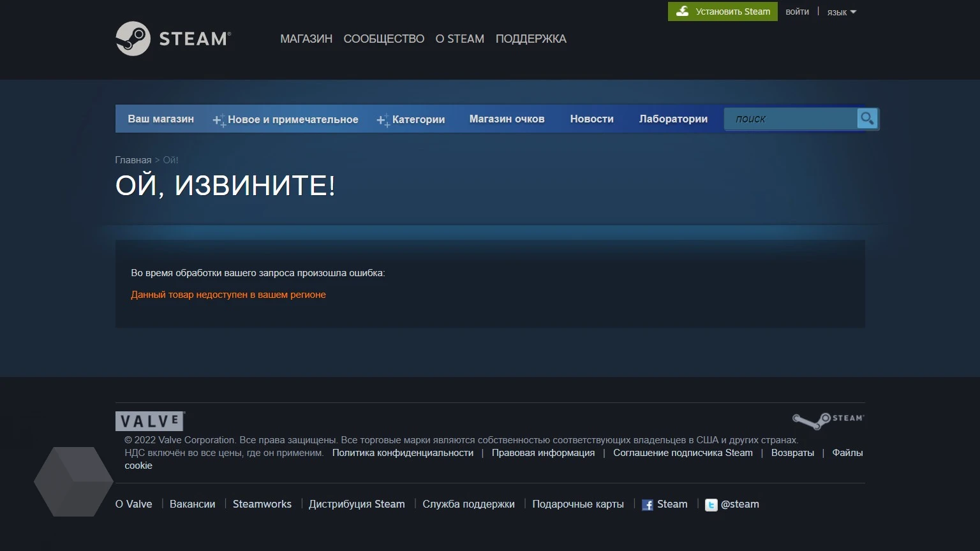The height and width of the screenshot is (551, 980).
Task: Click the Ой! breadcrumb text
Action: point(170,160)
